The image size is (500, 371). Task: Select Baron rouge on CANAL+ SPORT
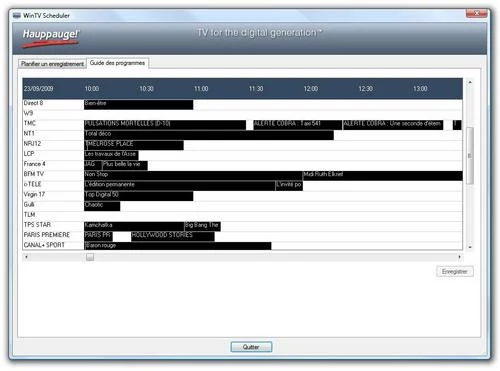pyautogui.click(x=178, y=247)
